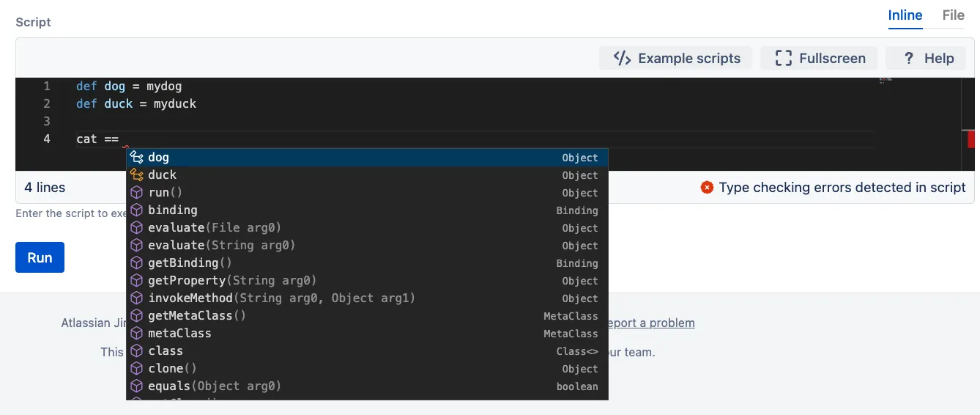Select the binding property suggestion
This screenshot has width=980, height=415.
coord(367,210)
